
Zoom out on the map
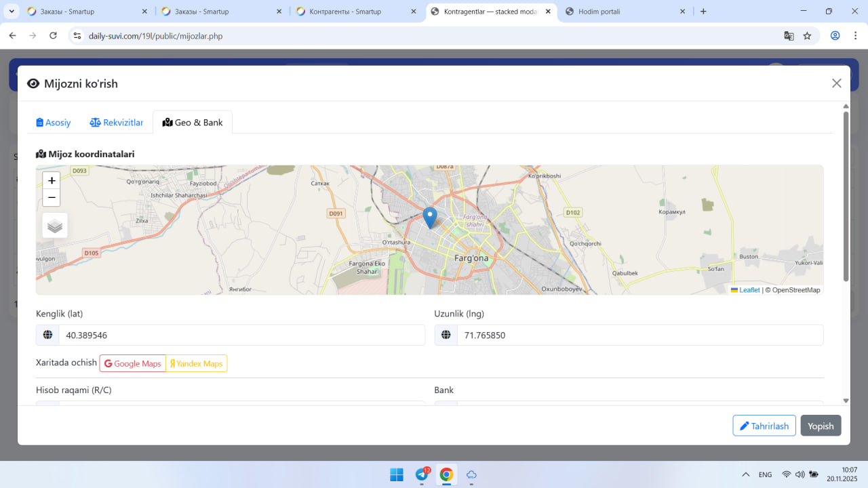click(x=52, y=197)
